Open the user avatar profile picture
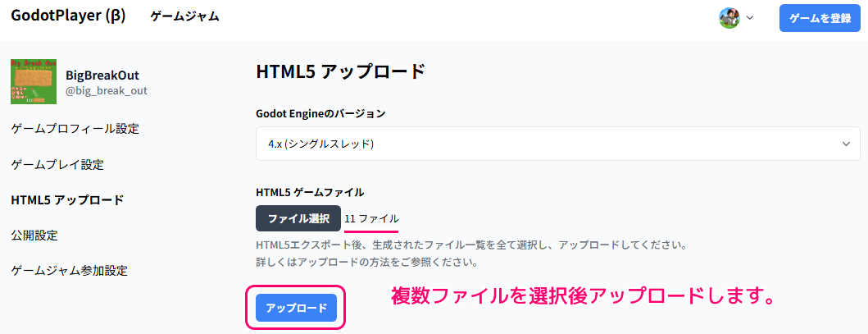 tap(729, 18)
